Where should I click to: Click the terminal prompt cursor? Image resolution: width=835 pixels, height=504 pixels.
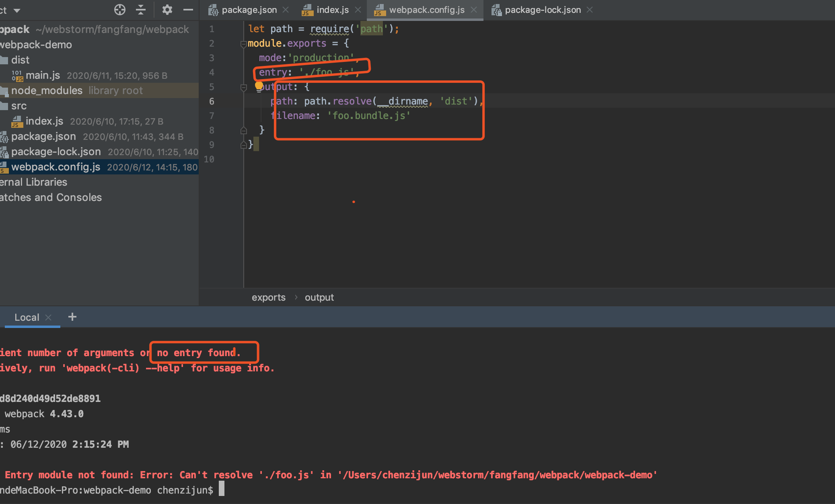(222, 490)
